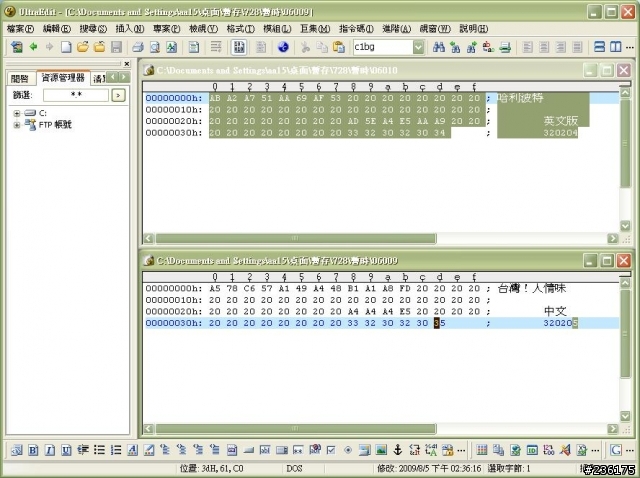The image size is (640, 478).
Task: Create a new file with New icon
Action: (66, 47)
